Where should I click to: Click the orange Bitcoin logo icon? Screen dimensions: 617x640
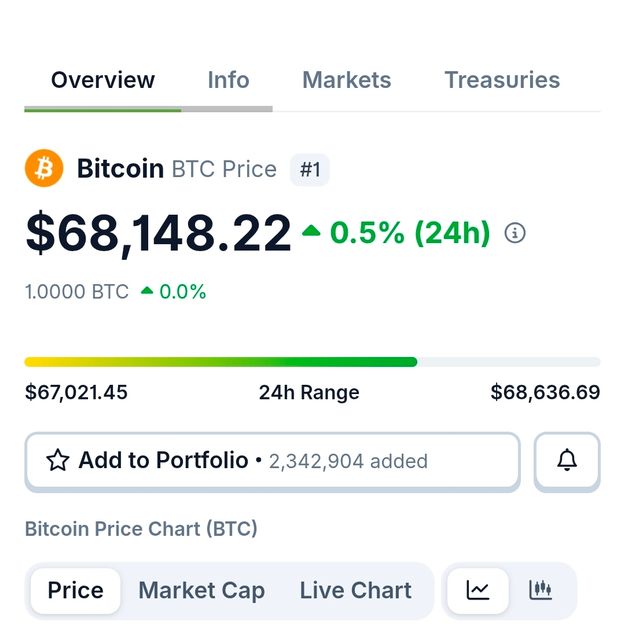pyautogui.click(x=44, y=169)
